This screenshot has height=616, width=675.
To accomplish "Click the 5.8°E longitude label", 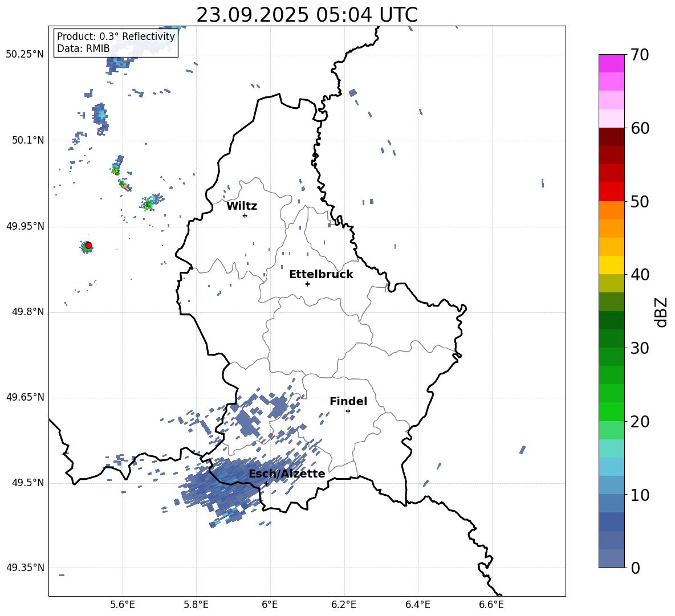I will tap(196, 605).
